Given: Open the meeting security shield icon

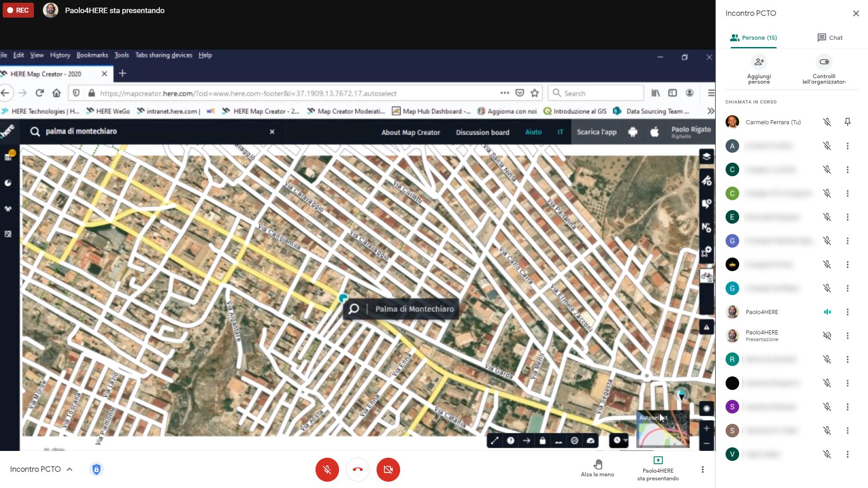Looking at the screenshot, I should [96, 469].
